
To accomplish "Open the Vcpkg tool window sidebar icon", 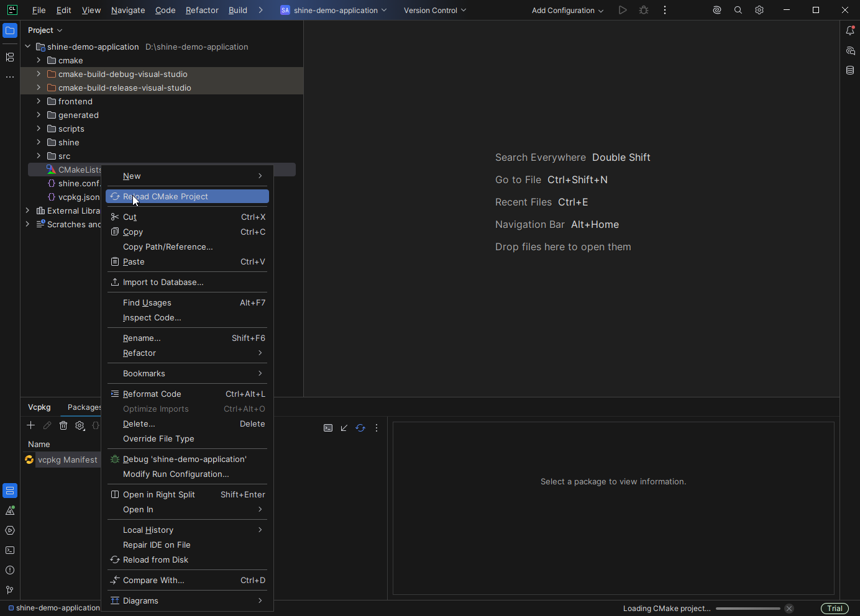I will click(x=10, y=491).
